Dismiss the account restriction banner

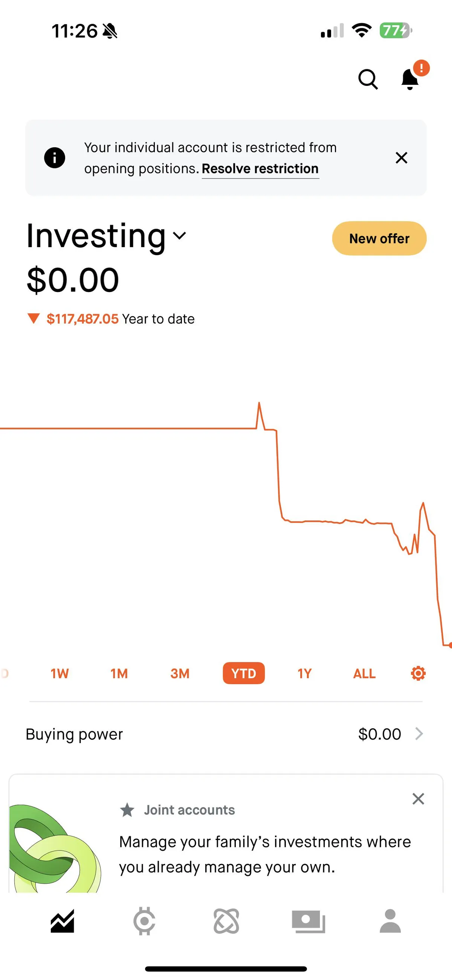click(x=402, y=158)
